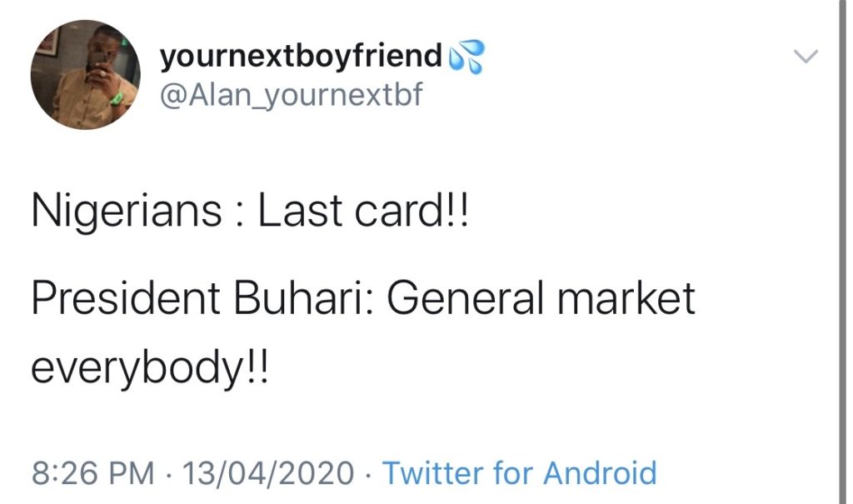This screenshot has height=504, width=853.
Task: Click the word everybody!! in the tweet
Action: tap(150, 367)
